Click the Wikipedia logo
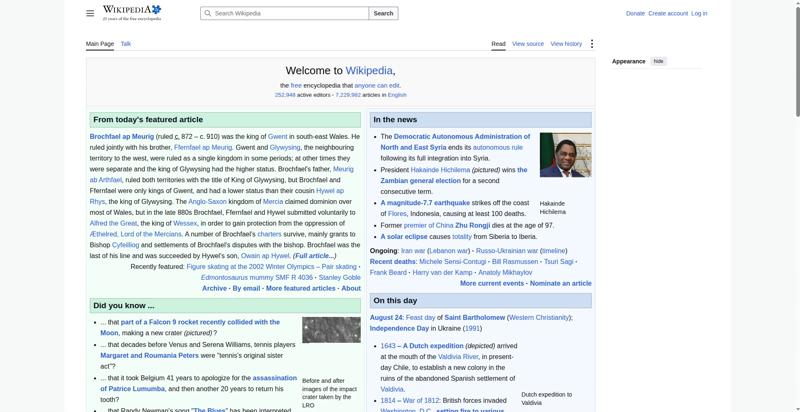The image size is (800, 412). pyautogui.click(x=132, y=13)
